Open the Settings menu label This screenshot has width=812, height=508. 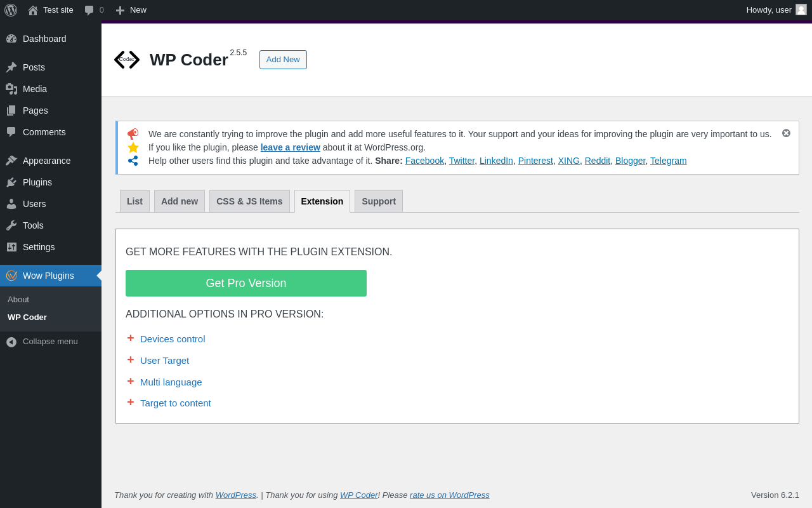click(39, 247)
